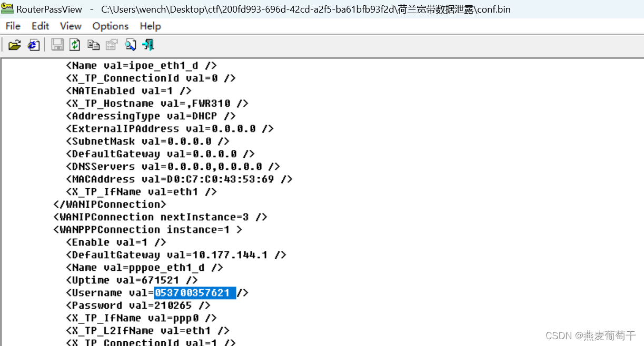Open the Help menu
Image resolution: width=644 pixels, height=346 pixels.
pyautogui.click(x=150, y=26)
